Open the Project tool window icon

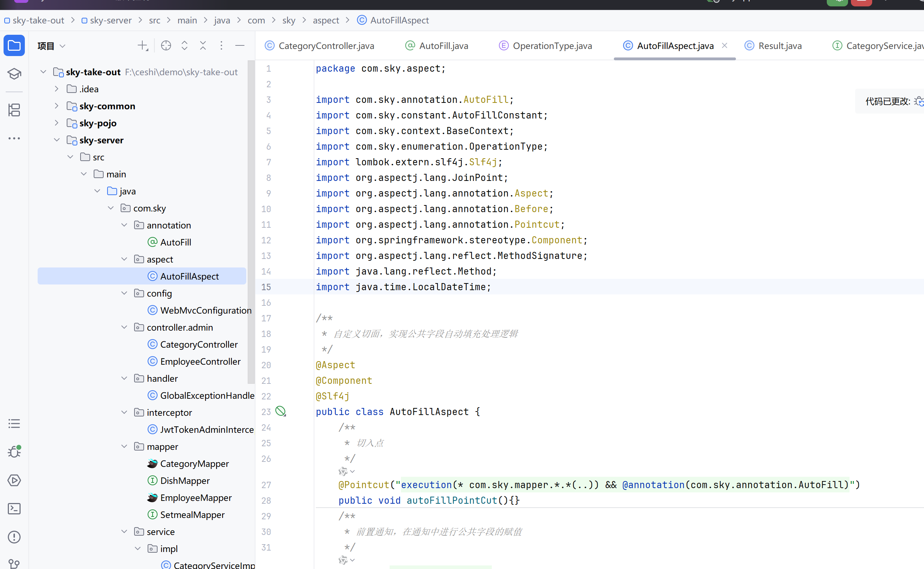[x=14, y=45]
